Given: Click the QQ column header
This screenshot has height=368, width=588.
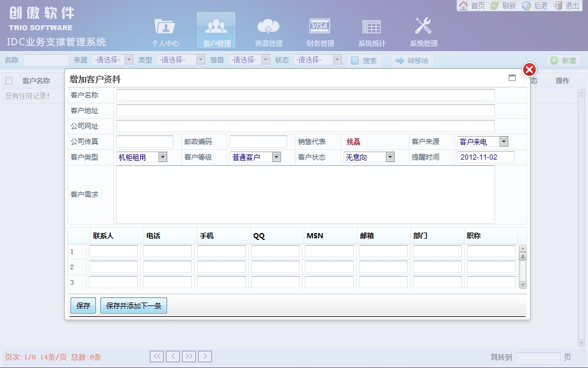Looking at the screenshot, I should (x=259, y=236).
